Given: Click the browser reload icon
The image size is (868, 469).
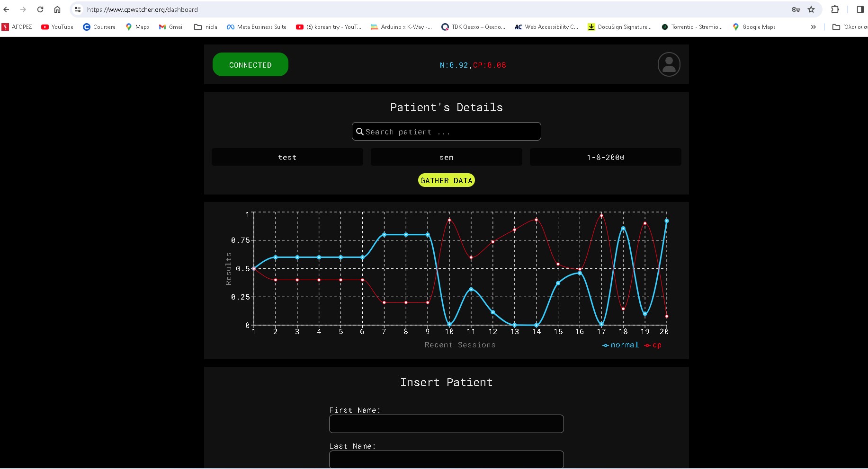Looking at the screenshot, I should 40,9.
